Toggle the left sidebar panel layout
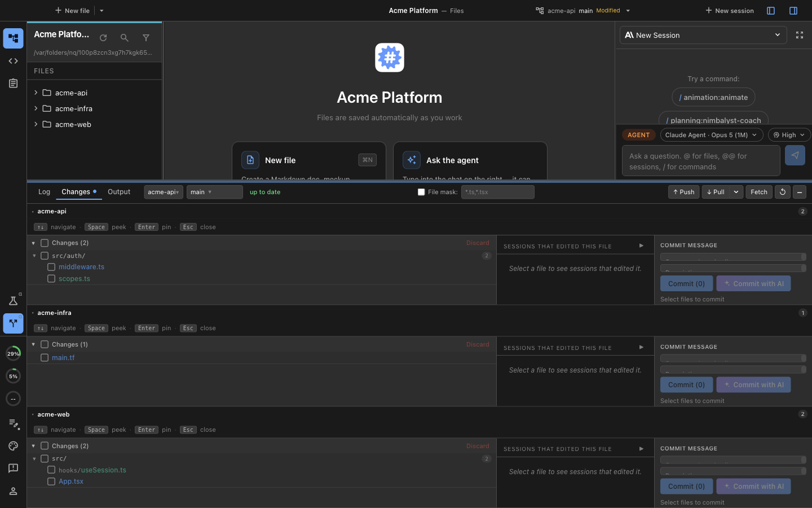 pos(771,11)
